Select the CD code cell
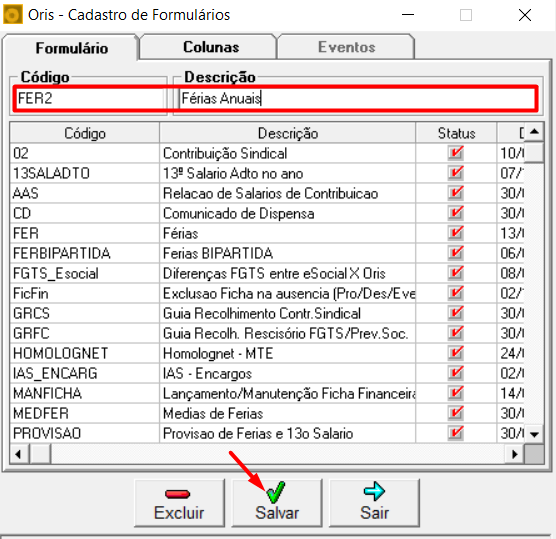This screenshot has width=556, height=539. click(85, 213)
